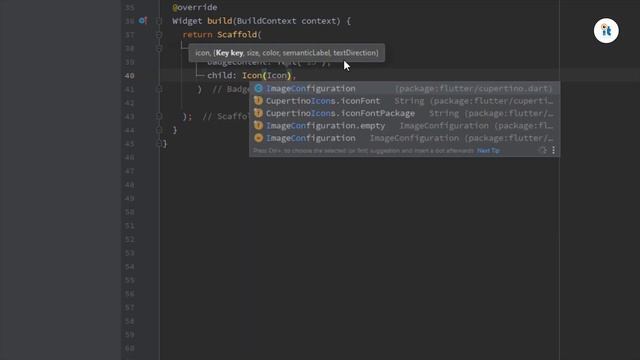Click line number 50 in the gutter
Screen dimensions: 640x360
129,212
